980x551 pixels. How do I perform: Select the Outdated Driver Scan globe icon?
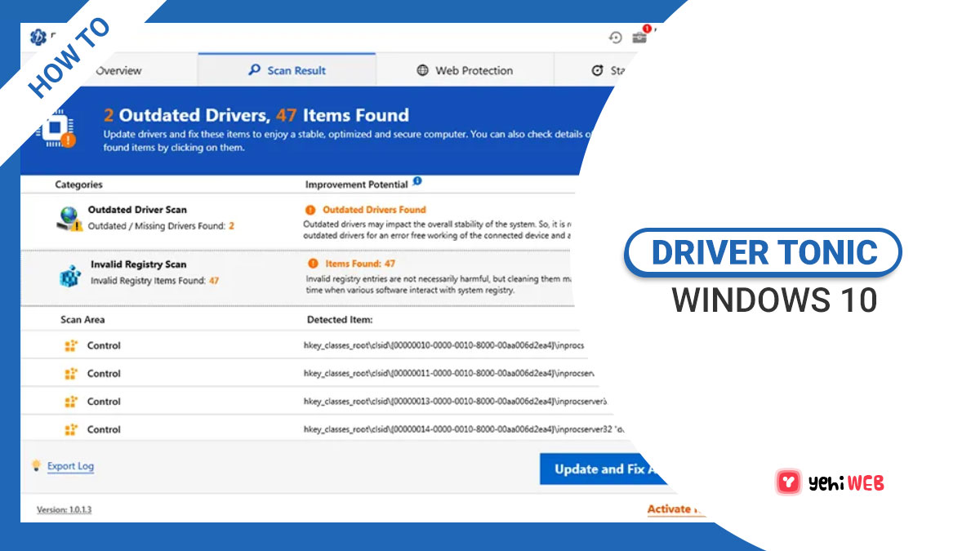(69, 215)
